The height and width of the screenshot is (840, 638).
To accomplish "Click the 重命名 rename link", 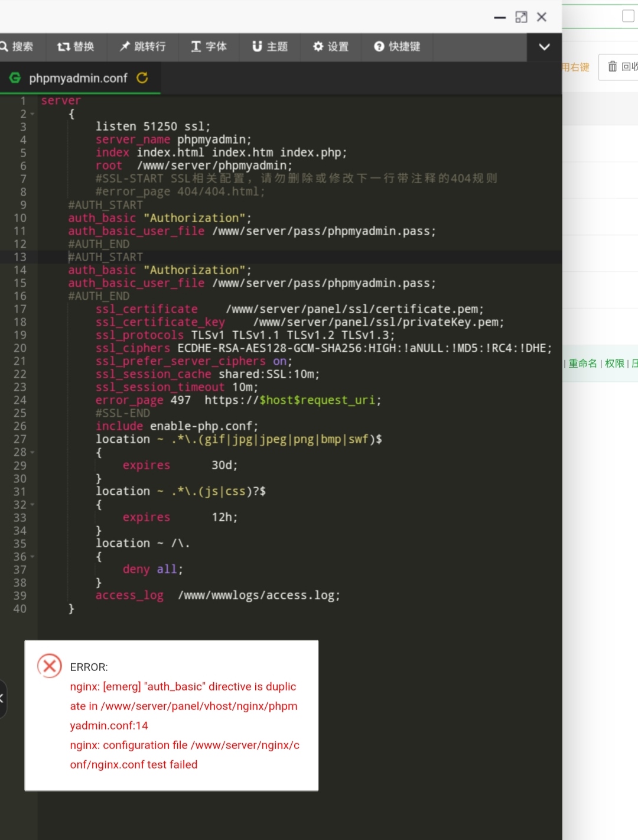I will coord(582,364).
